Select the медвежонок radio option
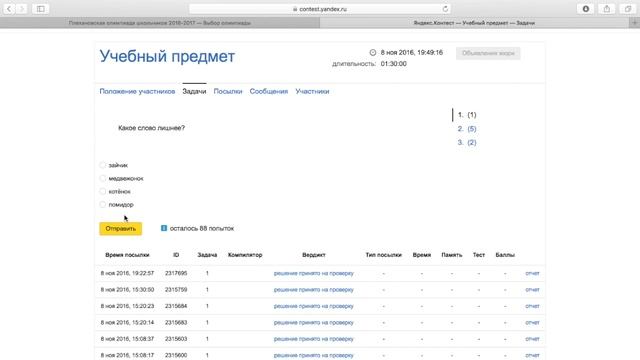The height and width of the screenshot is (360, 640). tap(102, 178)
